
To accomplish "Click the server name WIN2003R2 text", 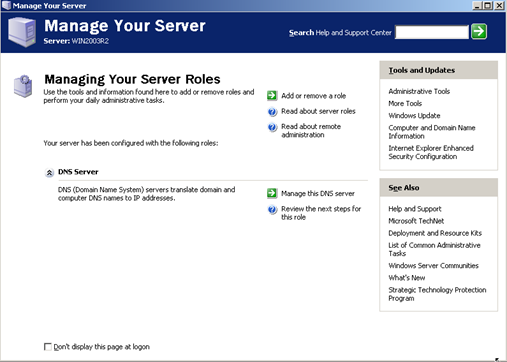I will click(90, 41).
